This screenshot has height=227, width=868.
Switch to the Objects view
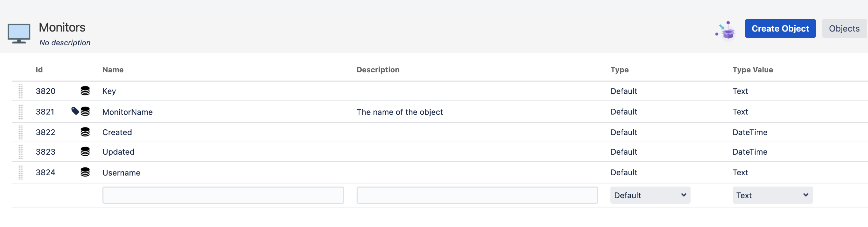coord(844,28)
